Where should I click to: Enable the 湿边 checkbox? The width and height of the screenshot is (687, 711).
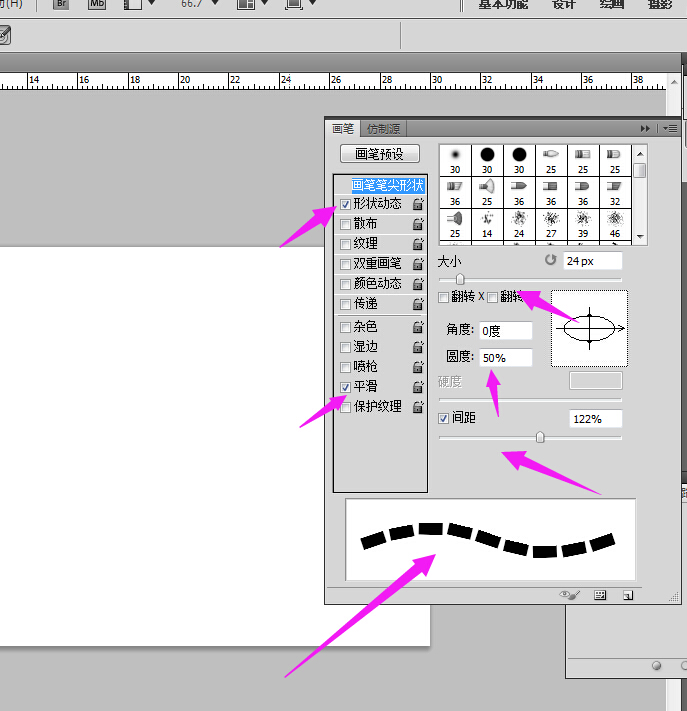(346, 347)
